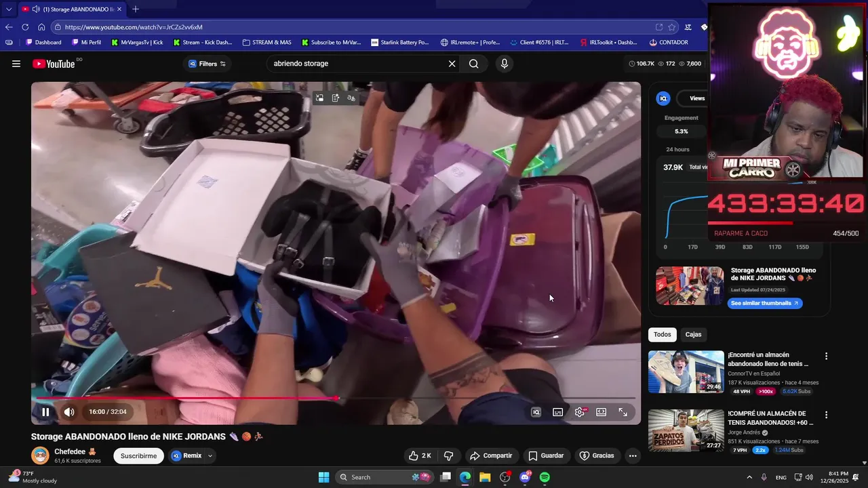This screenshot has height=488, width=868.
Task: Open a new browser tab
Action: [136, 9]
